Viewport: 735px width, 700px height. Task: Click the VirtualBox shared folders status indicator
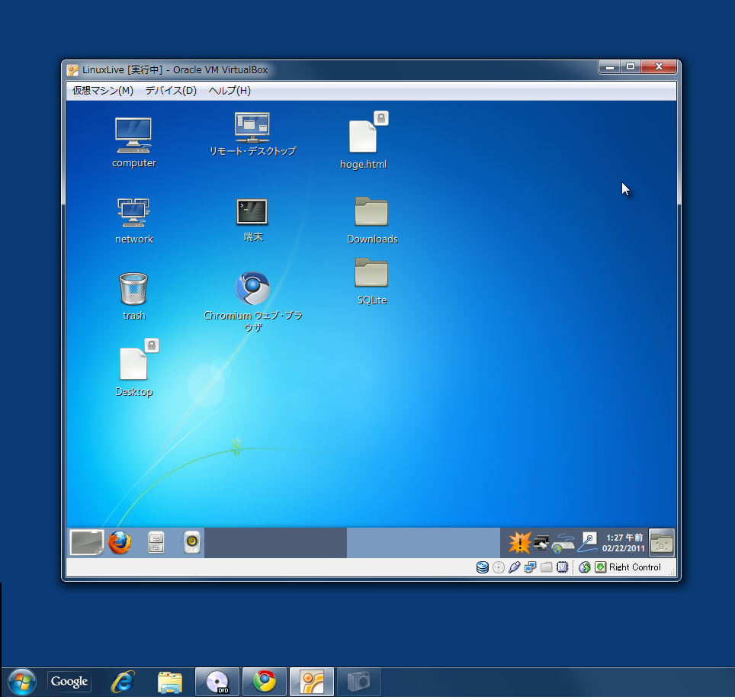[546, 567]
